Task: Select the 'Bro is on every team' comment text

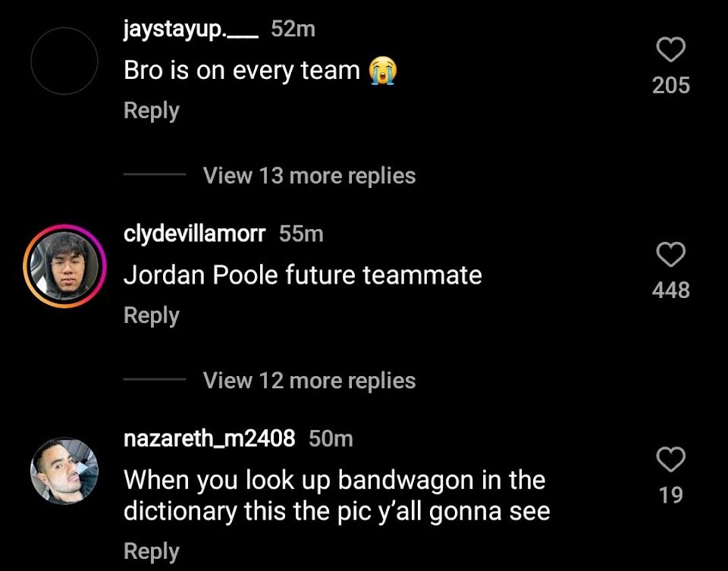Action: [x=260, y=71]
